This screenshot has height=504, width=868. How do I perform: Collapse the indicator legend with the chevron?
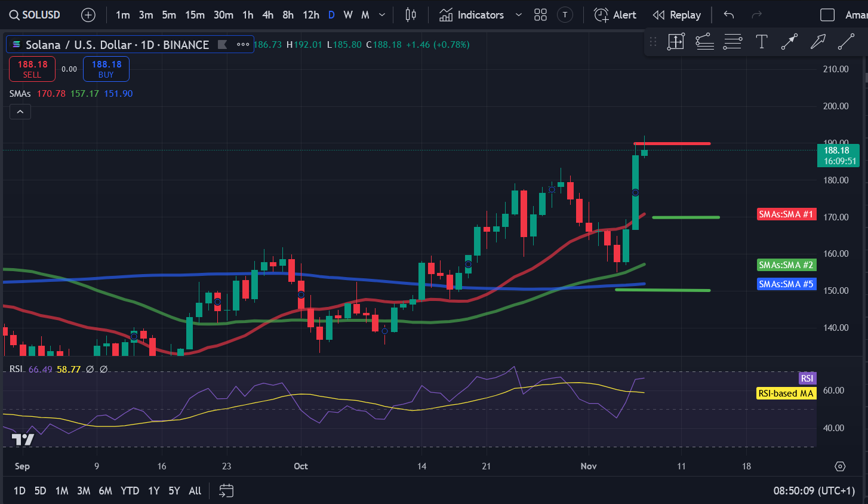point(20,112)
